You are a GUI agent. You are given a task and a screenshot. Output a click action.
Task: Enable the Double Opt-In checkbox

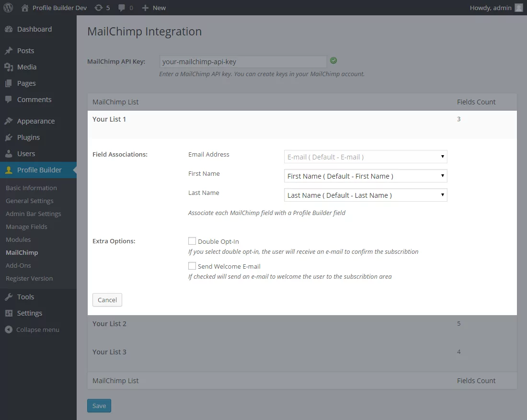pyautogui.click(x=192, y=241)
